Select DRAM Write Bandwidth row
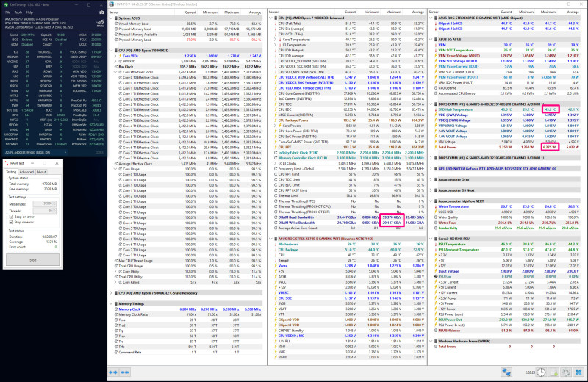 349,223
